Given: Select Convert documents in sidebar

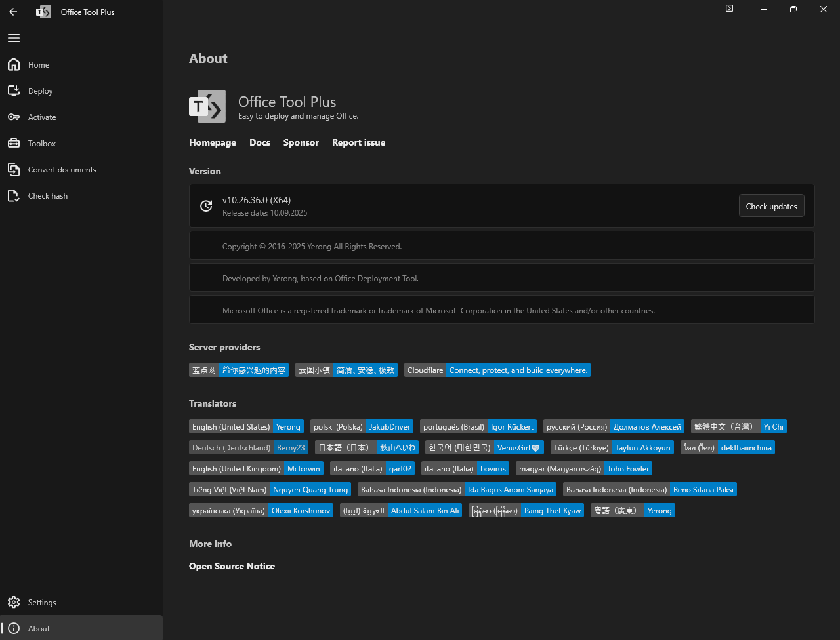Looking at the screenshot, I should pos(81,169).
